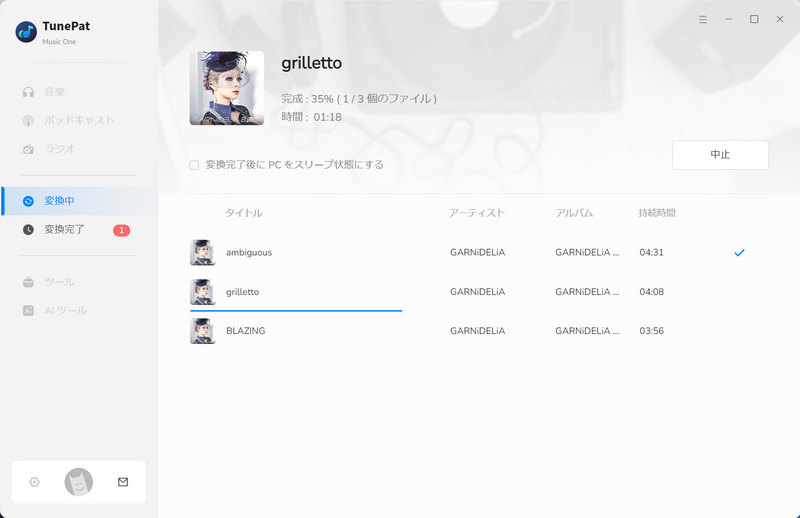The width and height of the screenshot is (800, 518).
Task: Open the hamburger menu icon
Action: pos(703,19)
